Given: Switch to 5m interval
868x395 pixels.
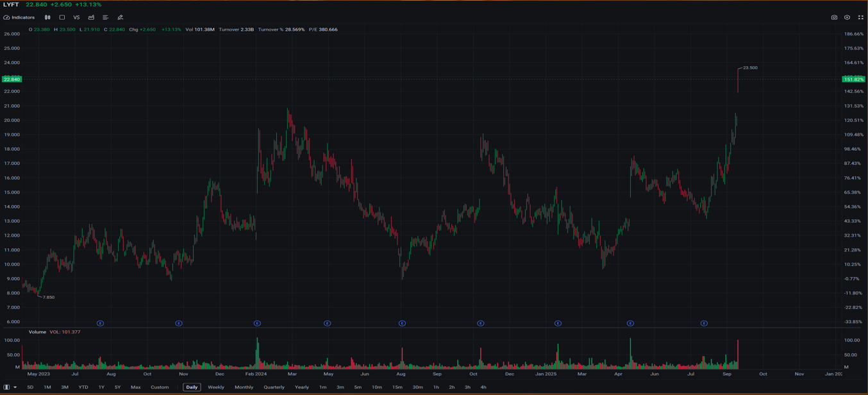Looking at the screenshot, I should point(358,387).
